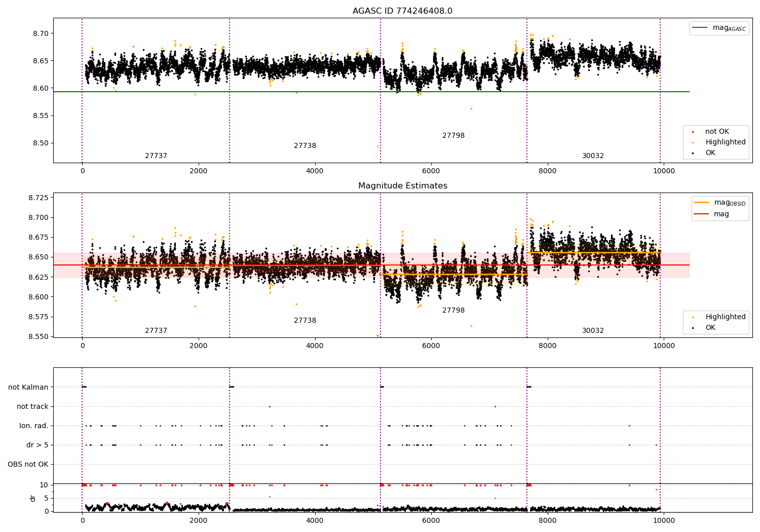Click the 8.550 y-tick label
The image size is (760, 532).
(38, 336)
